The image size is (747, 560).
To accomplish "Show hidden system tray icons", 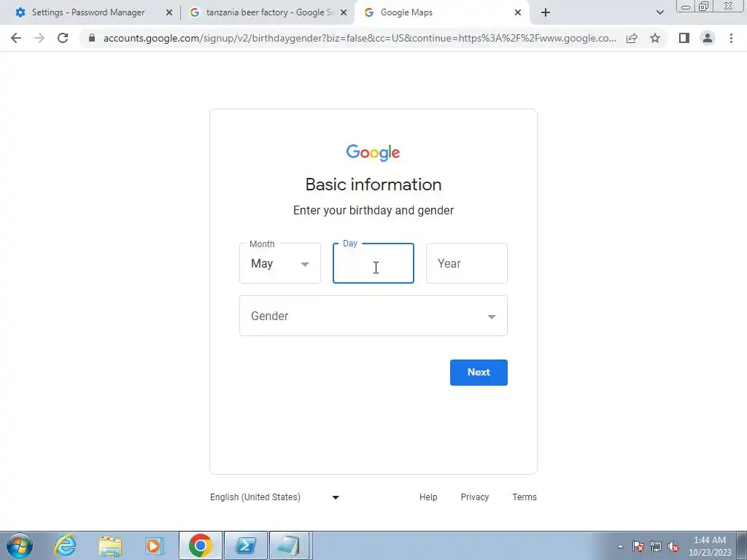I will 620,546.
